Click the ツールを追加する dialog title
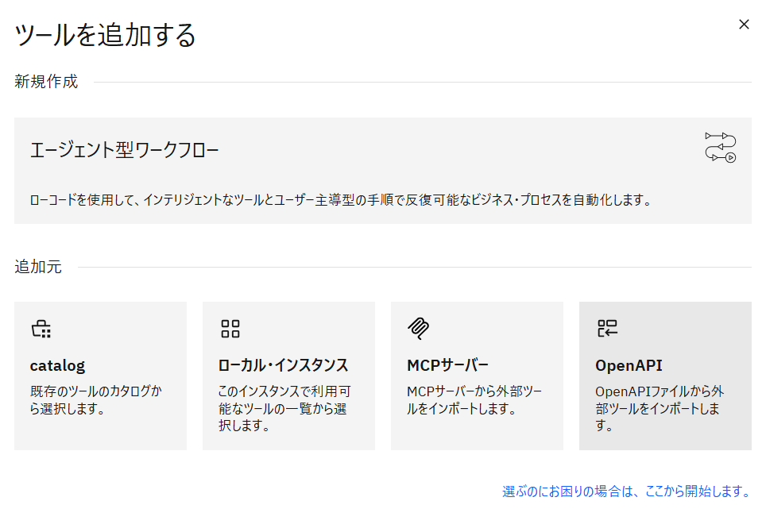This screenshot has width=766, height=532. click(x=105, y=36)
